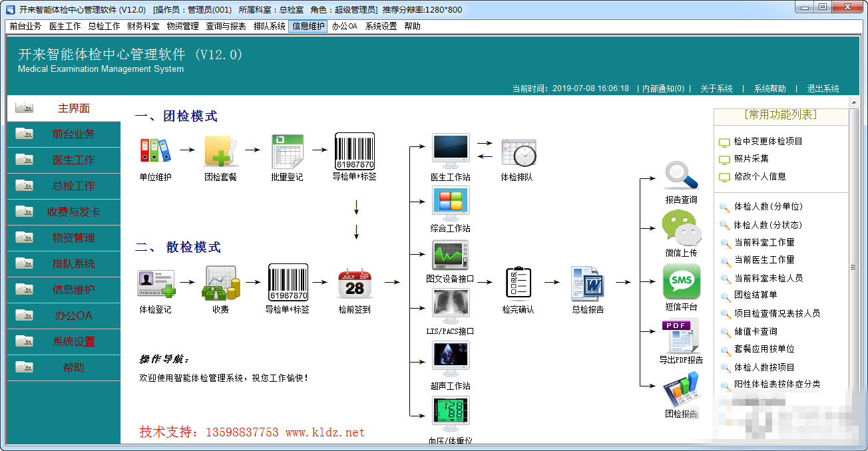The height and width of the screenshot is (451, 868).
Task: Click the function list vertical scrollbar
Action: click(x=854, y=267)
